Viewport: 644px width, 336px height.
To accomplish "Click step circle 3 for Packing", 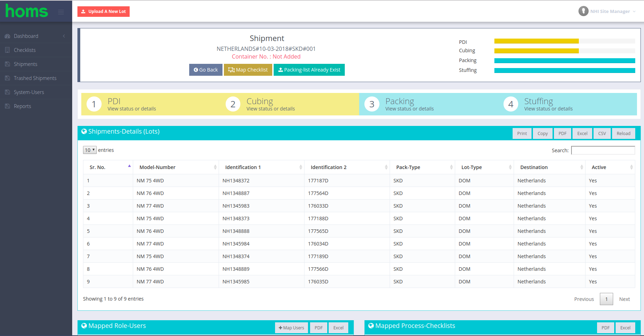I will click(x=372, y=104).
